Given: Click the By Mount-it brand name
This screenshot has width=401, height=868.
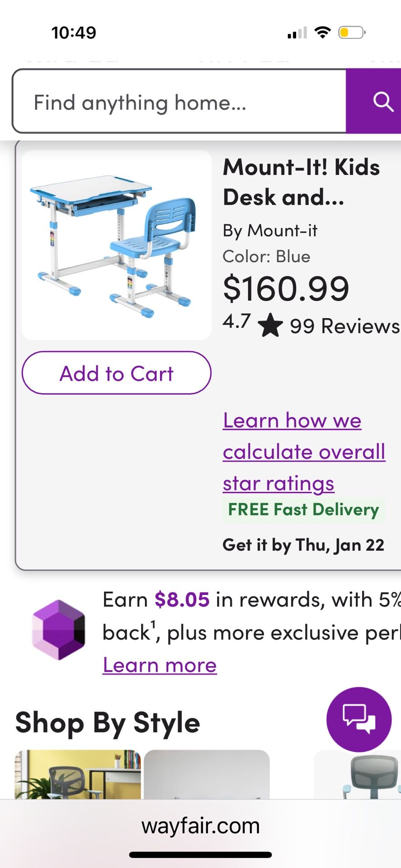Looking at the screenshot, I should click(270, 231).
